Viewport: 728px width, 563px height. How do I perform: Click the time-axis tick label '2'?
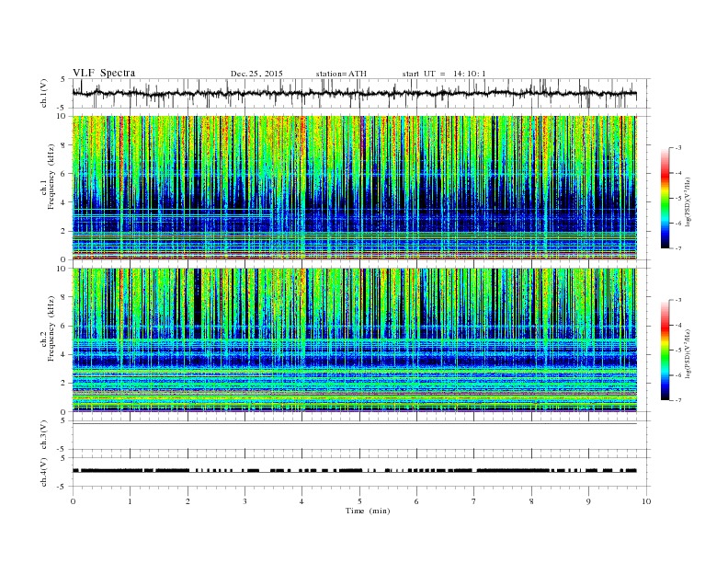188,501
